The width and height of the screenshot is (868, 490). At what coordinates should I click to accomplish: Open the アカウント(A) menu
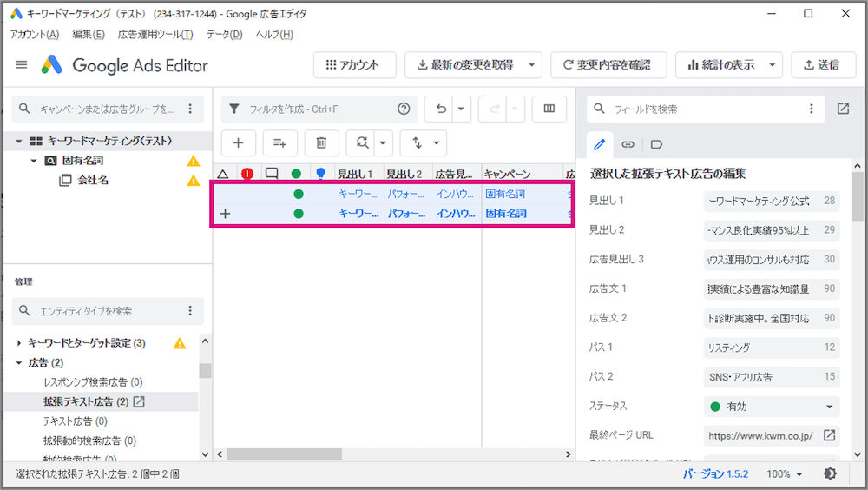(35, 35)
